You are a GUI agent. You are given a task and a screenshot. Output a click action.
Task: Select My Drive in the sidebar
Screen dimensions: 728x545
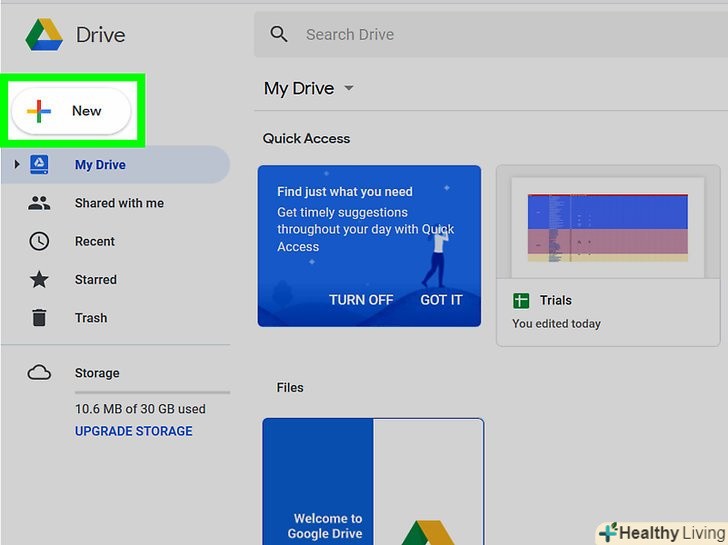100,165
